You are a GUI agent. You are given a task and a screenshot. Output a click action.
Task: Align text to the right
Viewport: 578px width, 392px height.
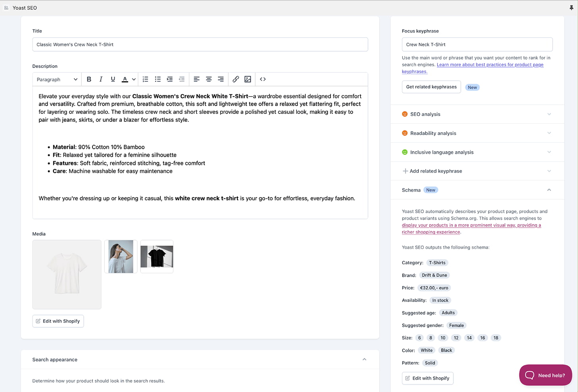coord(221,79)
